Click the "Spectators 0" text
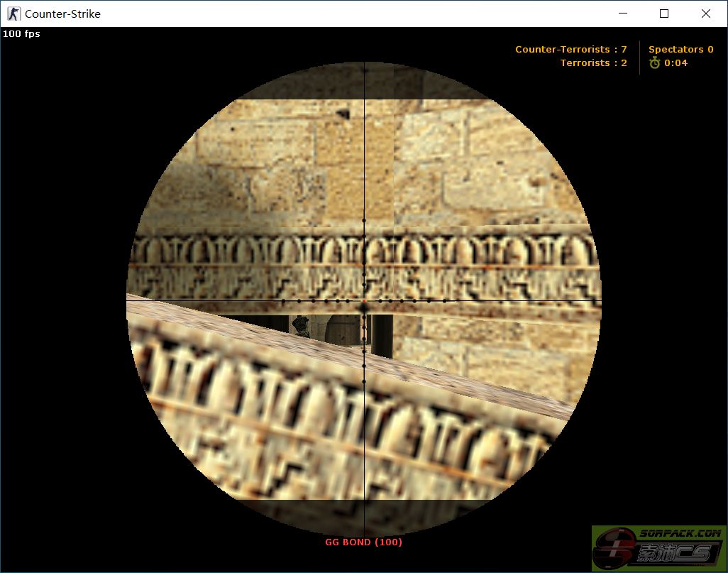 pyautogui.click(x=680, y=49)
